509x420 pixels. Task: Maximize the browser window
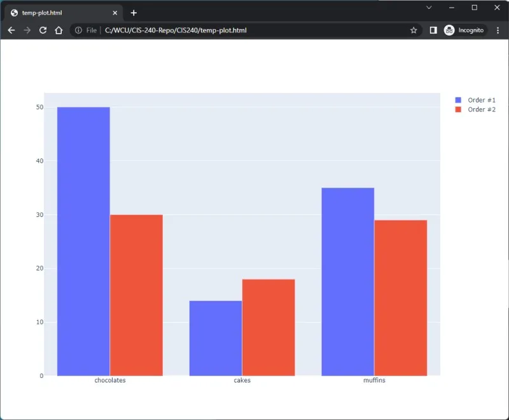pos(474,8)
